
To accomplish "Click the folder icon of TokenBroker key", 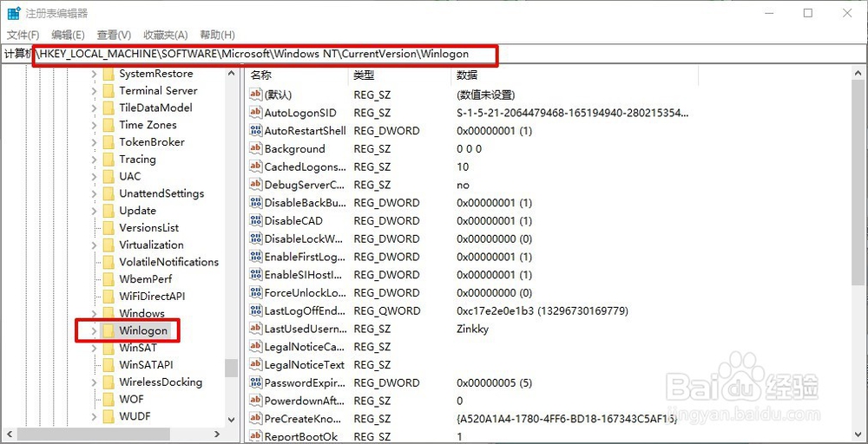I will [108, 142].
